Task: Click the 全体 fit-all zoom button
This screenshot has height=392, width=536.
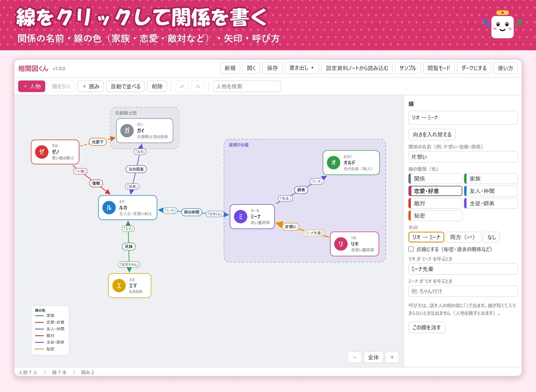Action: pyautogui.click(x=374, y=357)
